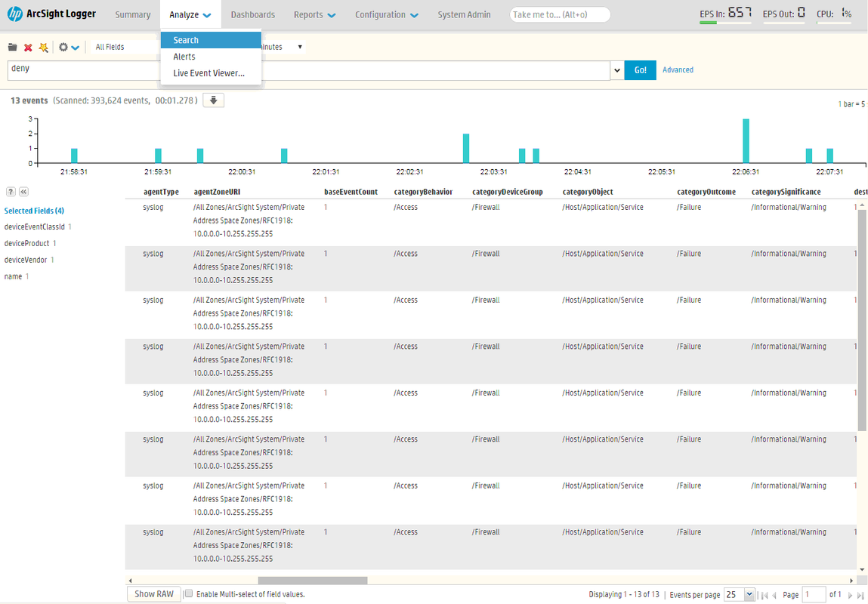Image resolution: width=868 pixels, height=604 pixels.
Task: Click the EPS Out value
Action: 801,13
